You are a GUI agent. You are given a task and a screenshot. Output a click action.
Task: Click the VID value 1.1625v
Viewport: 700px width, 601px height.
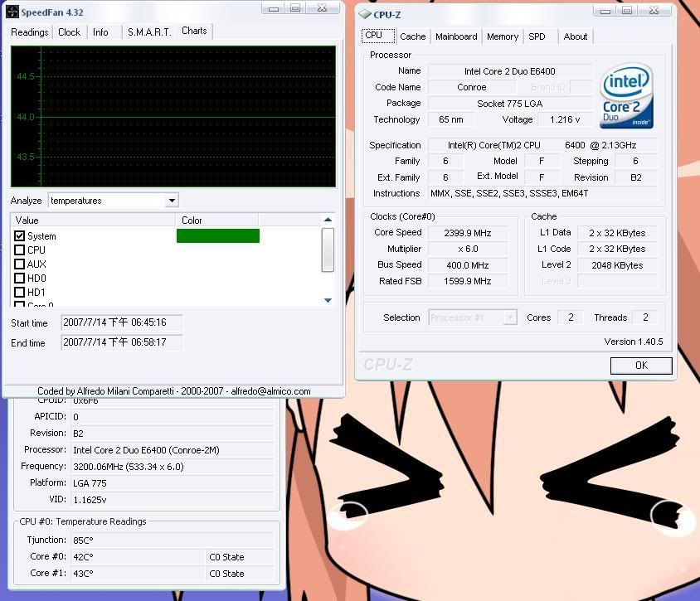click(173, 500)
